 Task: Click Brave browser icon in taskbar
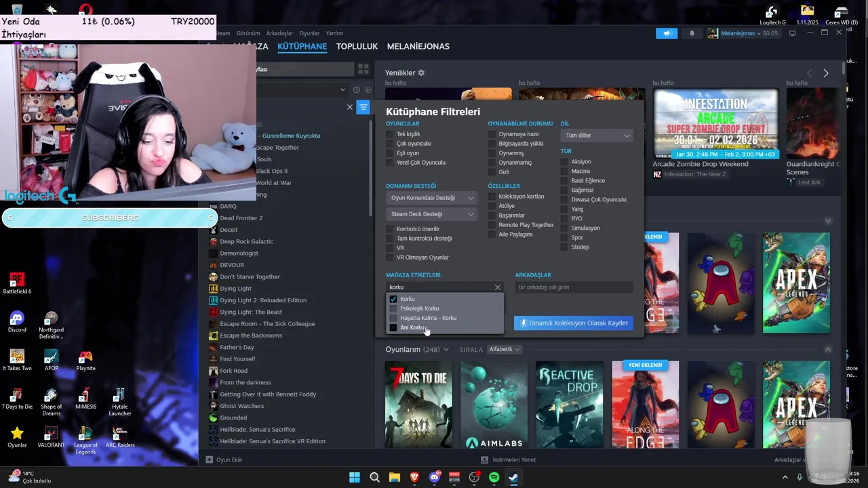(414, 477)
